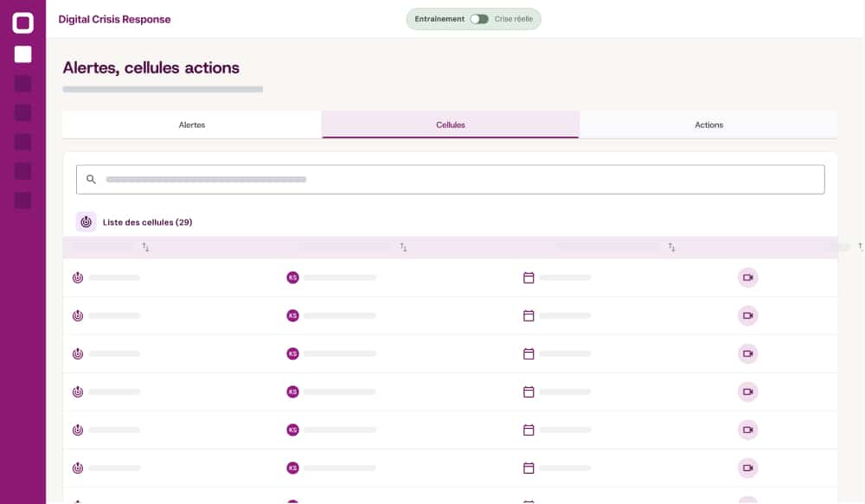Screen dimensions: 865x504
Task: Open video call for the first cellule
Action: (x=747, y=278)
